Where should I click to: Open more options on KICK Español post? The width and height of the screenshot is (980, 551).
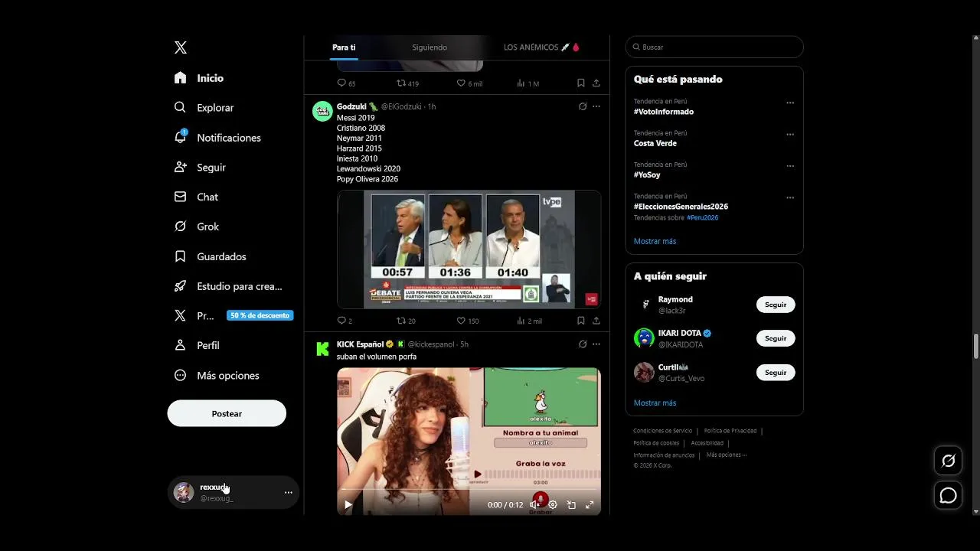tap(596, 344)
